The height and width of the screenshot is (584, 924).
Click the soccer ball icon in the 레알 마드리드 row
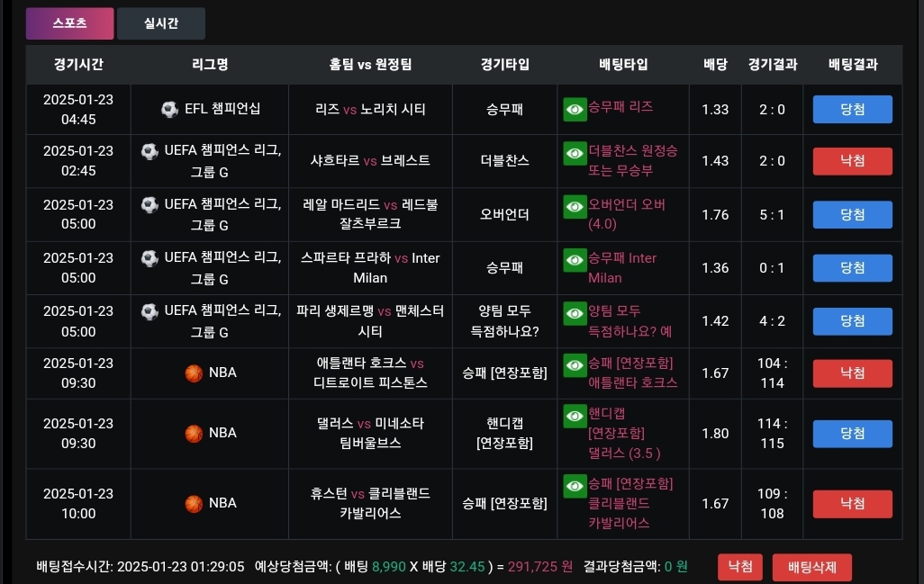(149, 205)
